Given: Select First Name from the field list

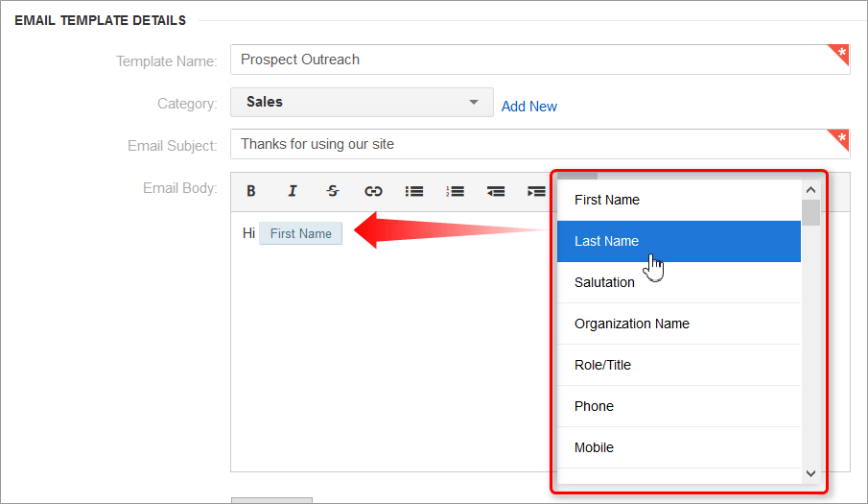Looking at the screenshot, I should click(x=679, y=200).
